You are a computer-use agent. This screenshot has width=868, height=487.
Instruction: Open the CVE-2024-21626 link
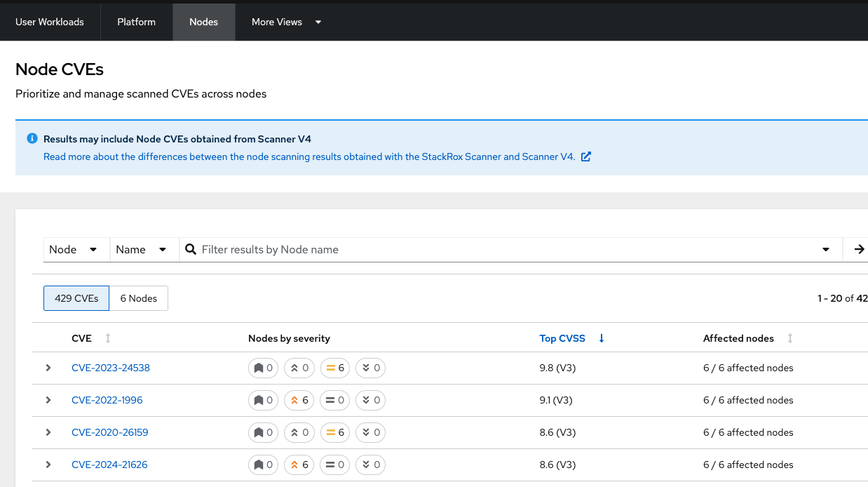point(109,465)
